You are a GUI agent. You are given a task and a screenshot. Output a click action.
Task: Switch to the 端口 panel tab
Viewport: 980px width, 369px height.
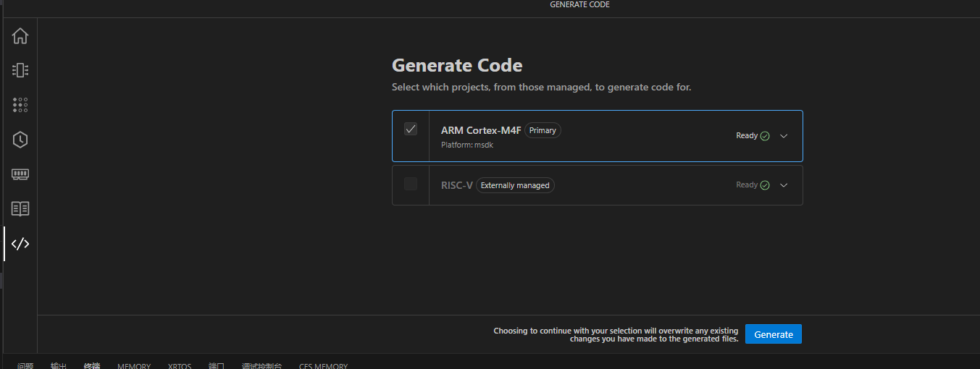217,366
